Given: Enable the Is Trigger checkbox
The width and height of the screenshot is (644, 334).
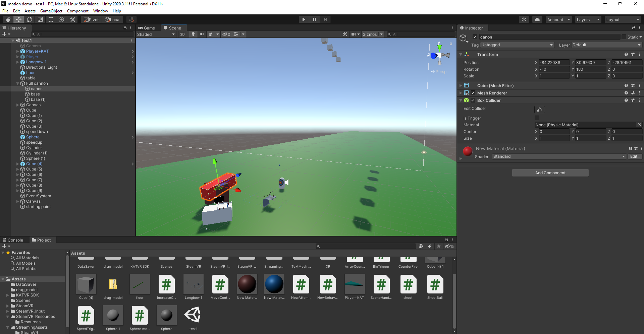Looking at the screenshot, I should pyautogui.click(x=537, y=118).
